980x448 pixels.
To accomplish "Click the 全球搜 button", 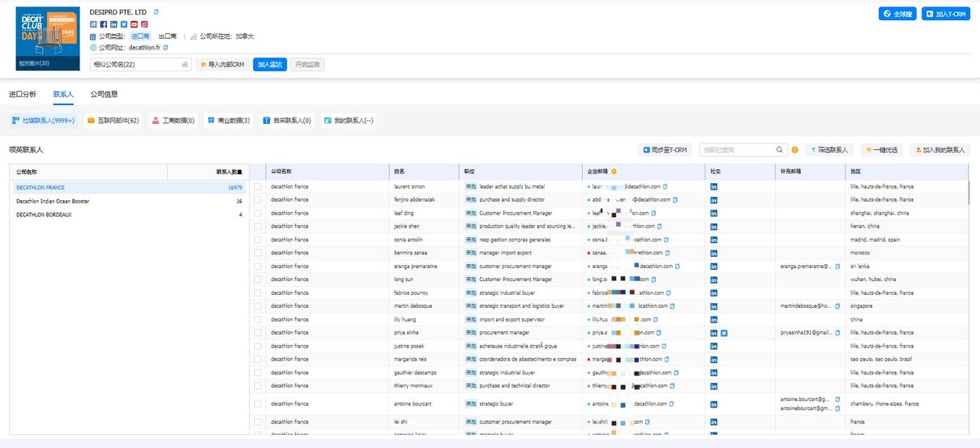I will tap(897, 14).
